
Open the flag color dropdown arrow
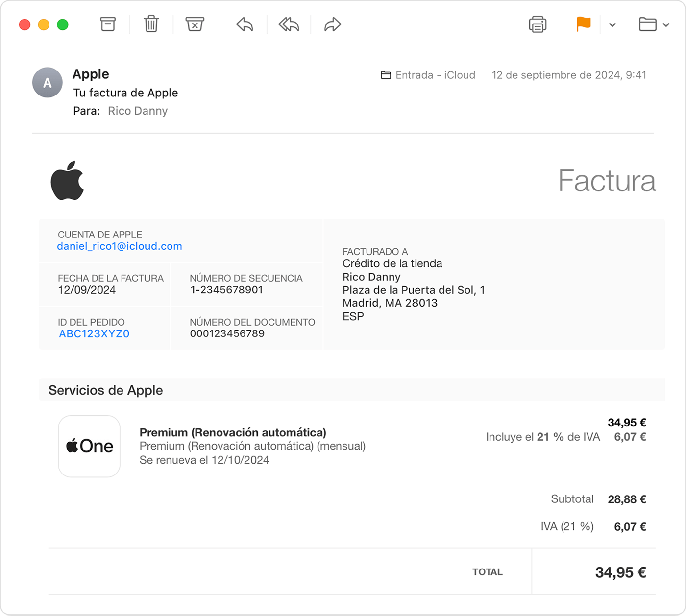(x=612, y=24)
